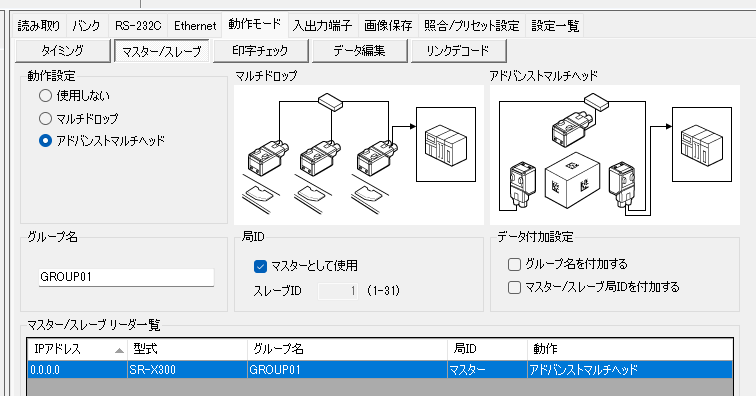Open the 印字チェック section
Image resolution: width=756 pixels, height=396 pixels.
coord(260,51)
